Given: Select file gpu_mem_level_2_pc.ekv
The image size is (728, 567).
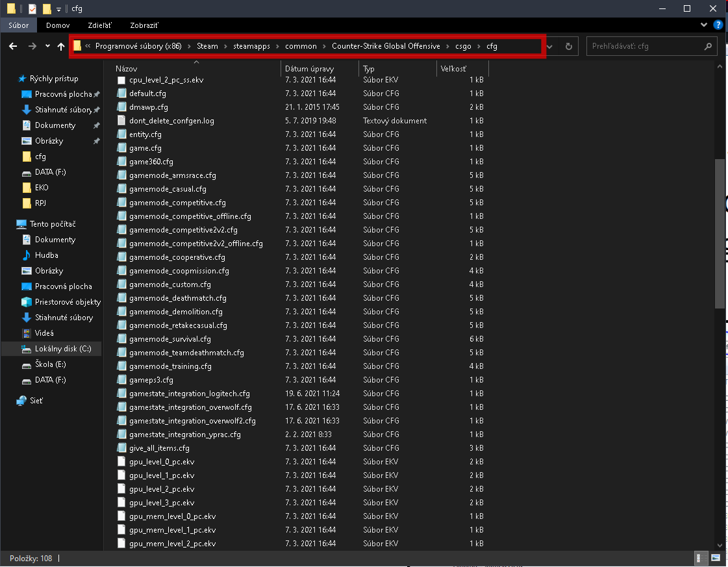Looking at the screenshot, I should point(172,544).
